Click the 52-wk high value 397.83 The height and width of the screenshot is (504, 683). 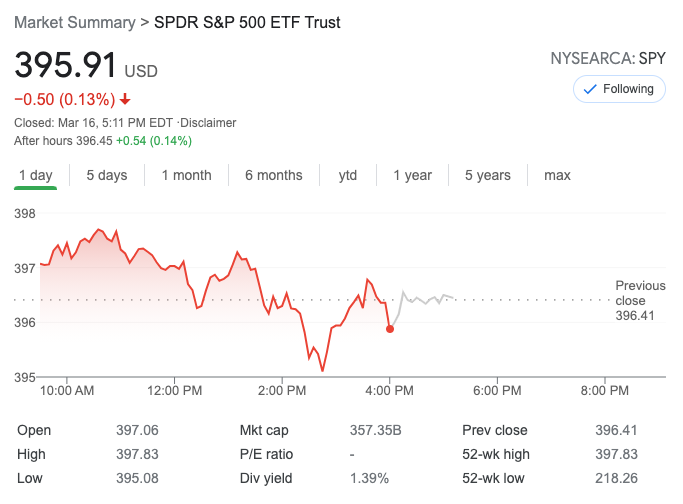click(617, 454)
